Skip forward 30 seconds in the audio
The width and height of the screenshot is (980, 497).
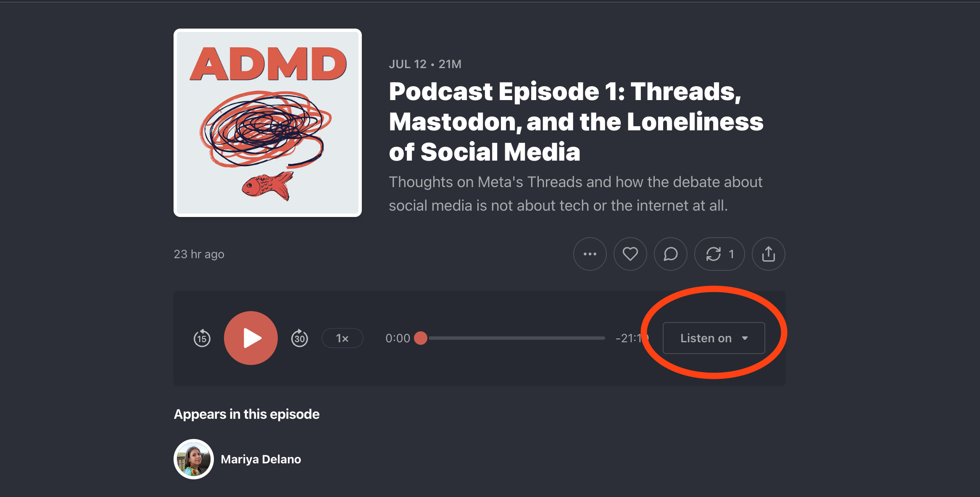300,338
